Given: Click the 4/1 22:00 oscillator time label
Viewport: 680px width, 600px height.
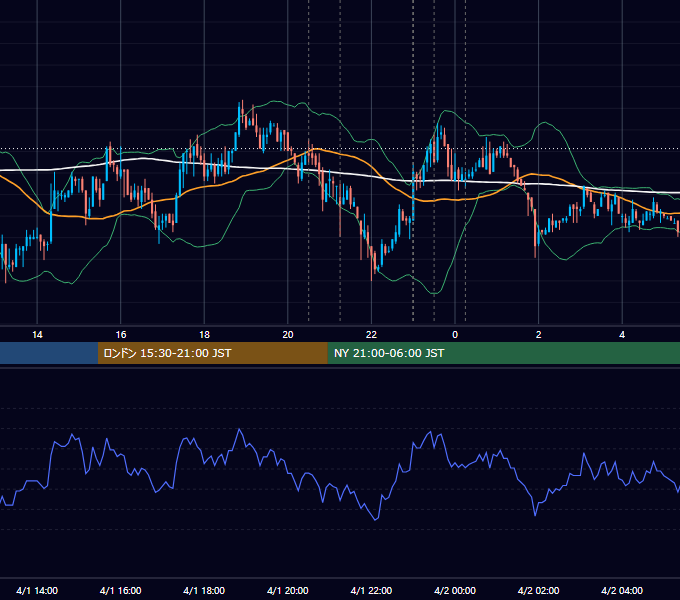Looking at the screenshot, I should pos(371,590).
